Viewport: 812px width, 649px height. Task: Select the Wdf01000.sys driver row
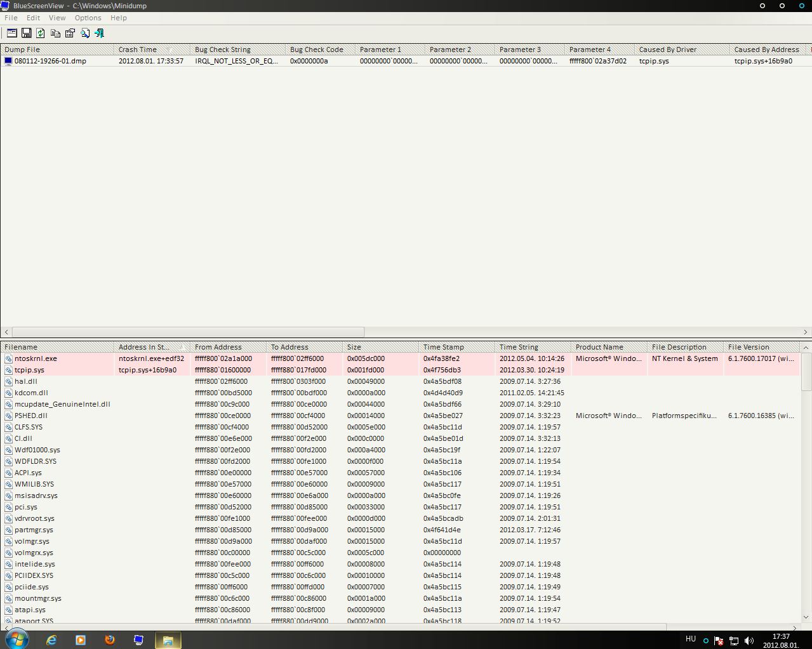400,450
